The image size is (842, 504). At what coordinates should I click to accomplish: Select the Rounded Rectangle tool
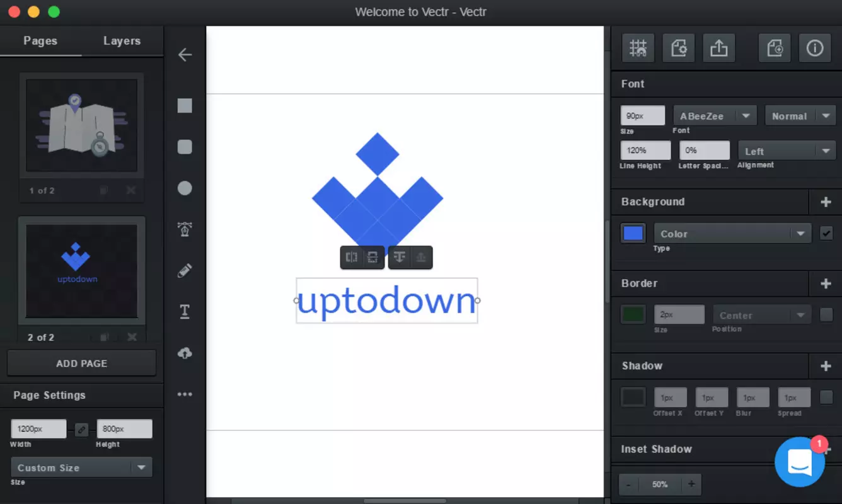click(185, 147)
